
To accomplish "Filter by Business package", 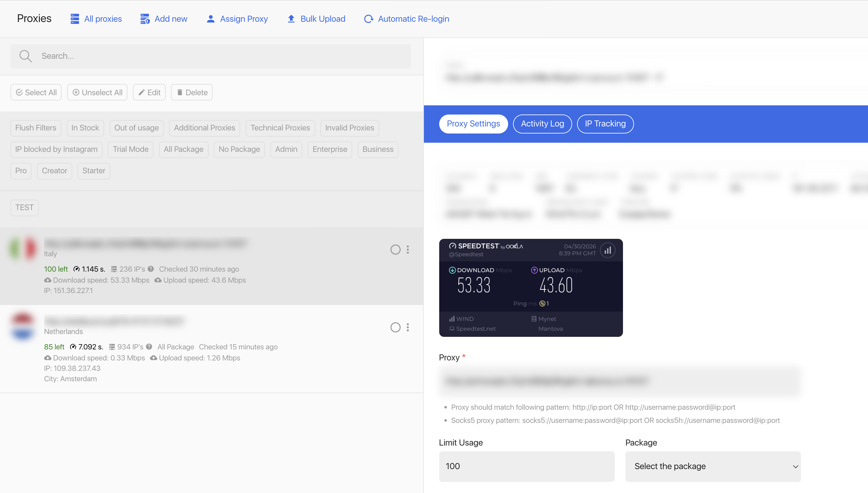I will tap(378, 149).
